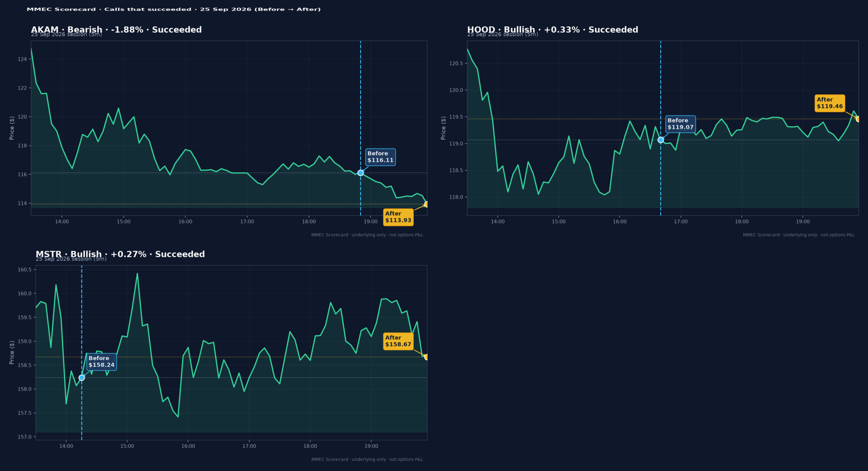Click the blue Before marker dot on AKAM chart
The image size is (868, 471).
360,173
